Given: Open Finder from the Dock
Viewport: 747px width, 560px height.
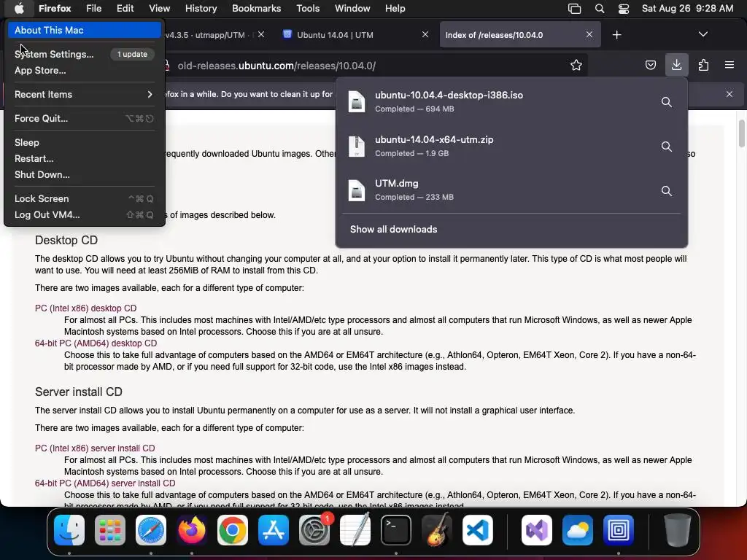Looking at the screenshot, I should coord(69,530).
